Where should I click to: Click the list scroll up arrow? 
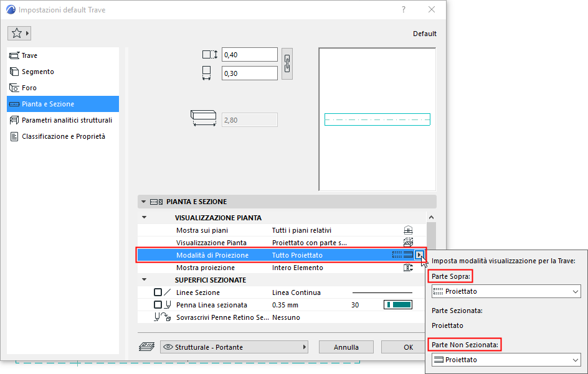click(x=431, y=217)
